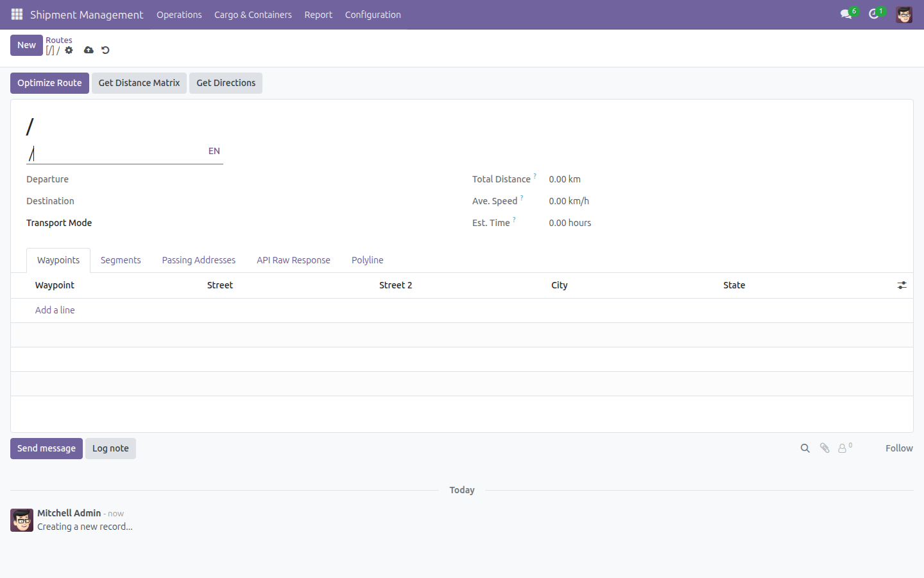The height and width of the screenshot is (578, 924).
Task: Open the optional columns adjust icon
Action: point(902,285)
